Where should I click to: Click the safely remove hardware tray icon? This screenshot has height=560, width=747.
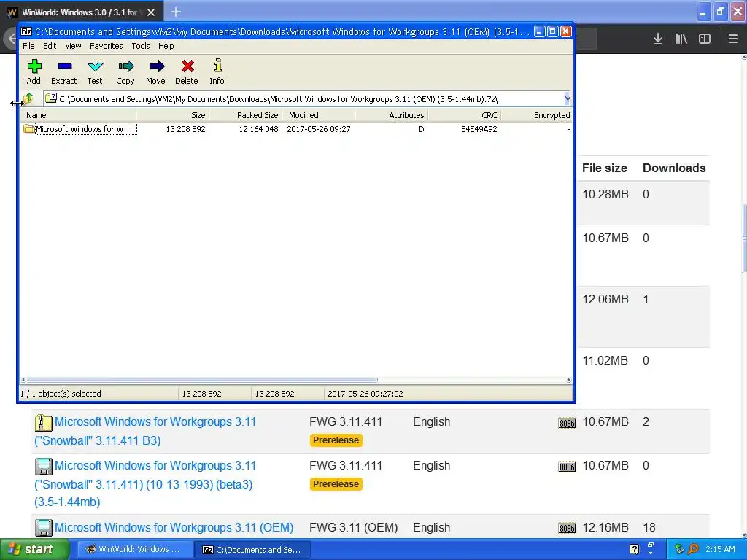[x=679, y=549]
